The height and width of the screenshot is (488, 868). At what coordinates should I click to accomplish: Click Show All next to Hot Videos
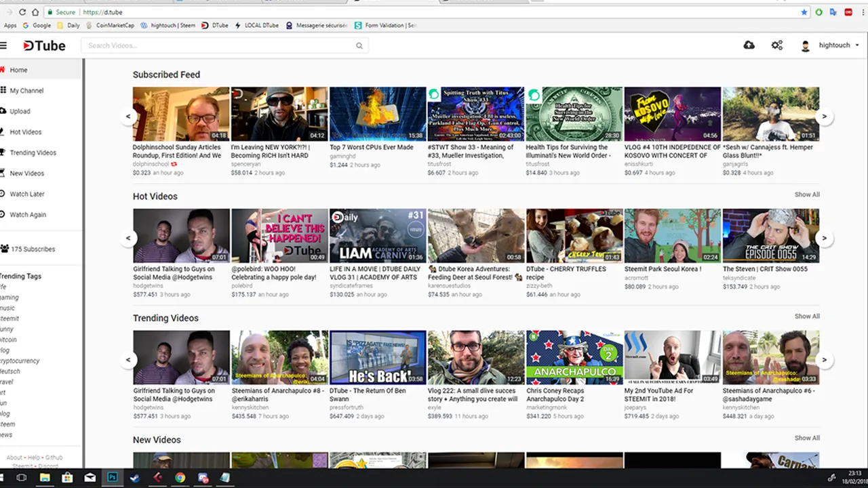coord(807,195)
